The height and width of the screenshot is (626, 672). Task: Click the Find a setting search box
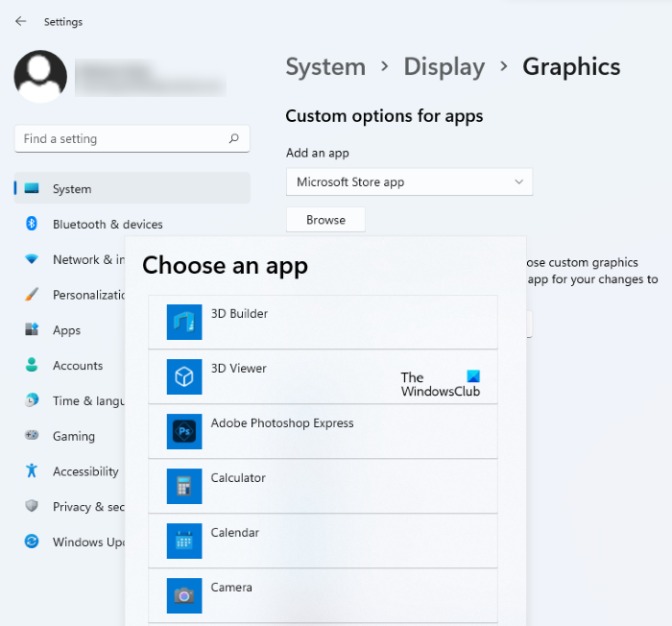[x=120, y=138]
